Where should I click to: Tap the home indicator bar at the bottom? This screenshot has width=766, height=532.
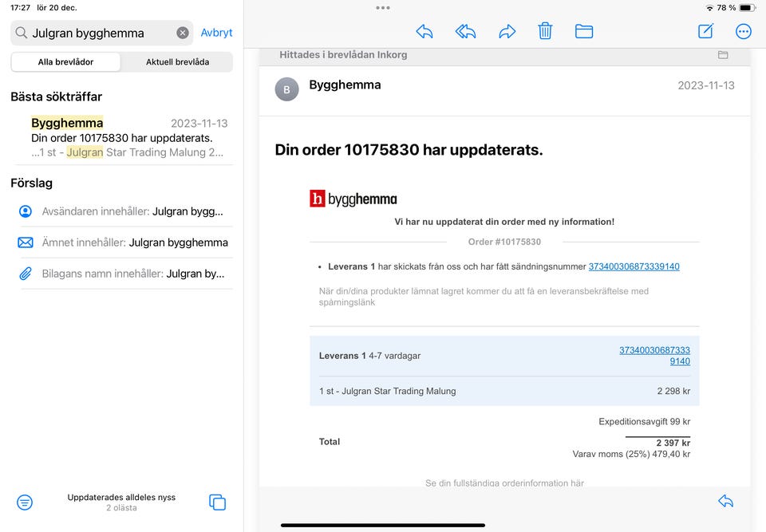383,526
